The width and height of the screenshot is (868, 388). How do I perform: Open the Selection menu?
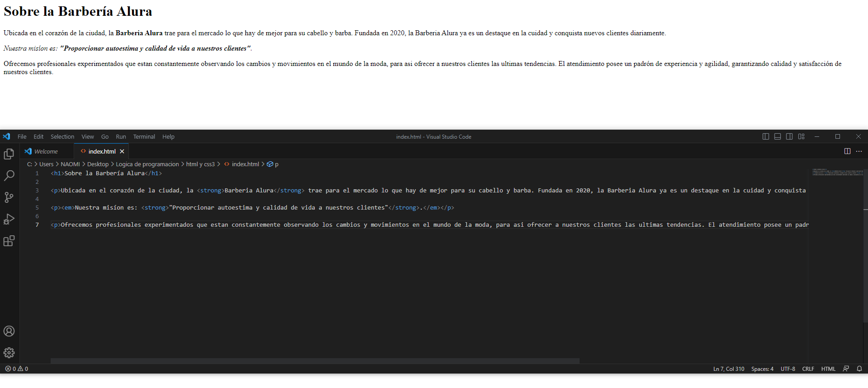pyautogui.click(x=62, y=136)
